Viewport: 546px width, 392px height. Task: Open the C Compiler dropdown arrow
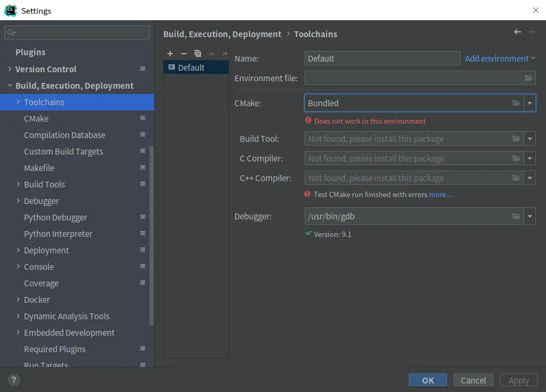pos(530,158)
